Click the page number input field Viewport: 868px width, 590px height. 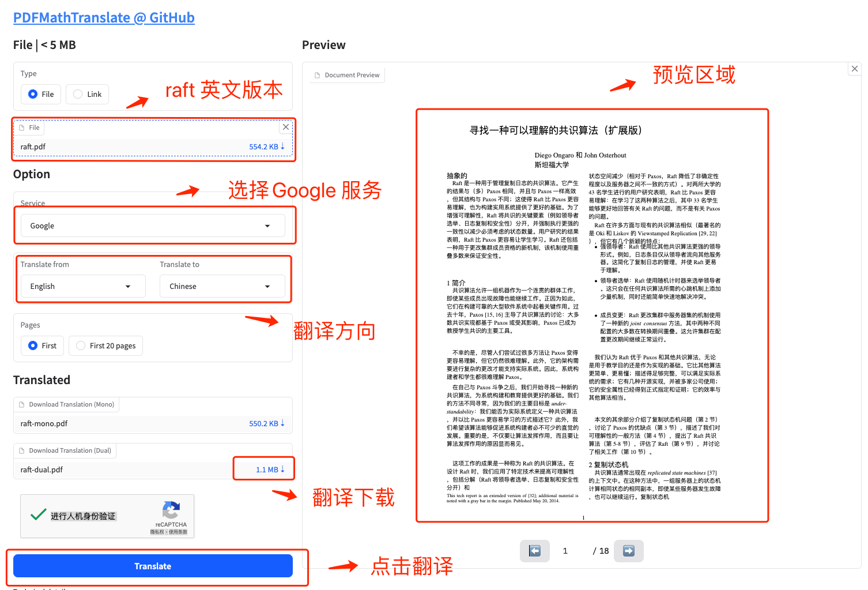pyautogui.click(x=565, y=551)
